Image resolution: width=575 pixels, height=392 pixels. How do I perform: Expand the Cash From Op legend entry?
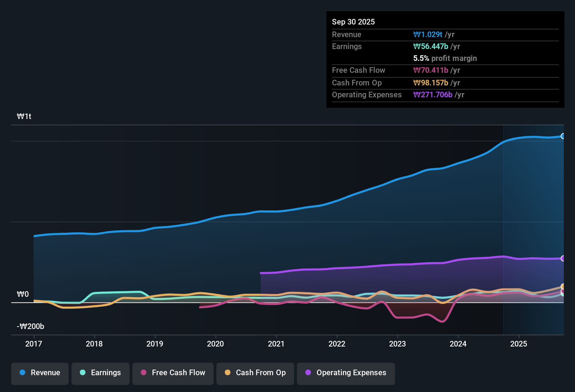click(255, 373)
